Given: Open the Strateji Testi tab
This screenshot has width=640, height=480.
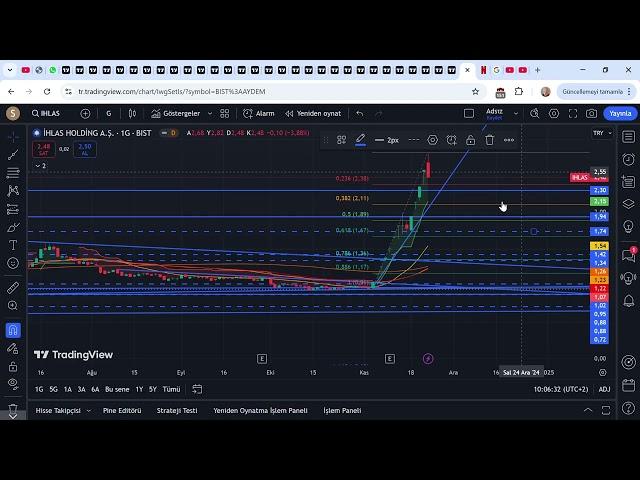Looking at the screenshot, I should click(177, 411).
